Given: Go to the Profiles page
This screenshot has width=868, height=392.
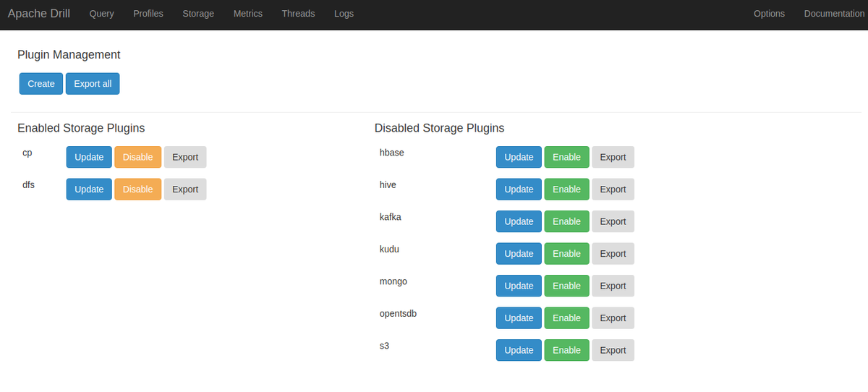Looking at the screenshot, I should pyautogui.click(x=148, y=14).
